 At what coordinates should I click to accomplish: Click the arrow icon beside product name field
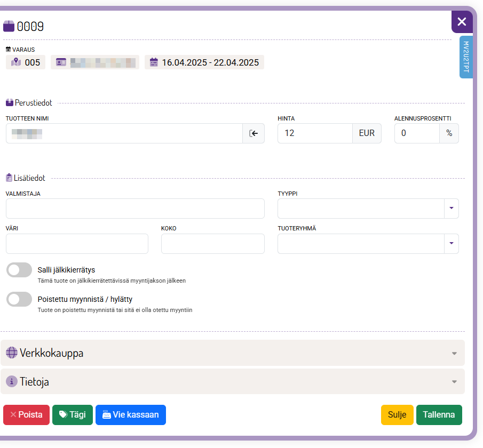click(254, 133)
